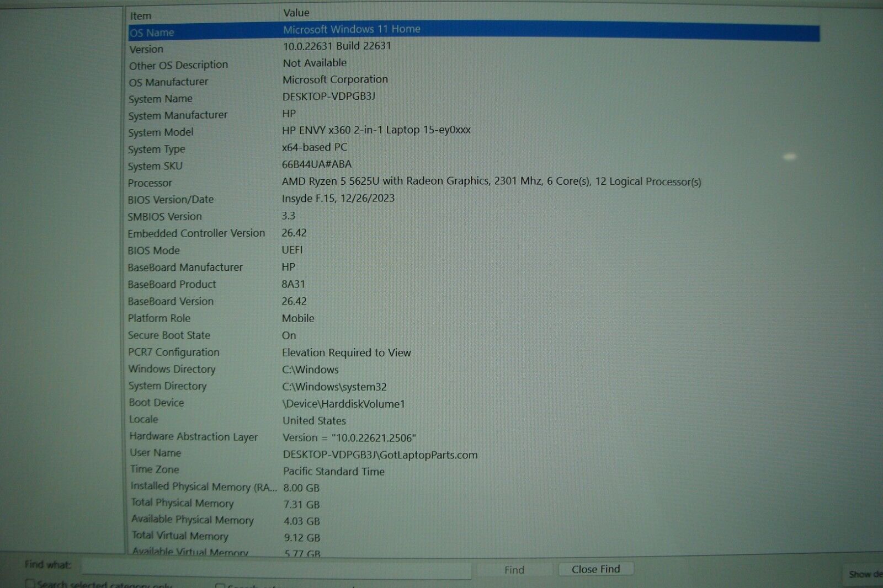
Task: Click value 8.00 GB
Action: tap(301, 488)
